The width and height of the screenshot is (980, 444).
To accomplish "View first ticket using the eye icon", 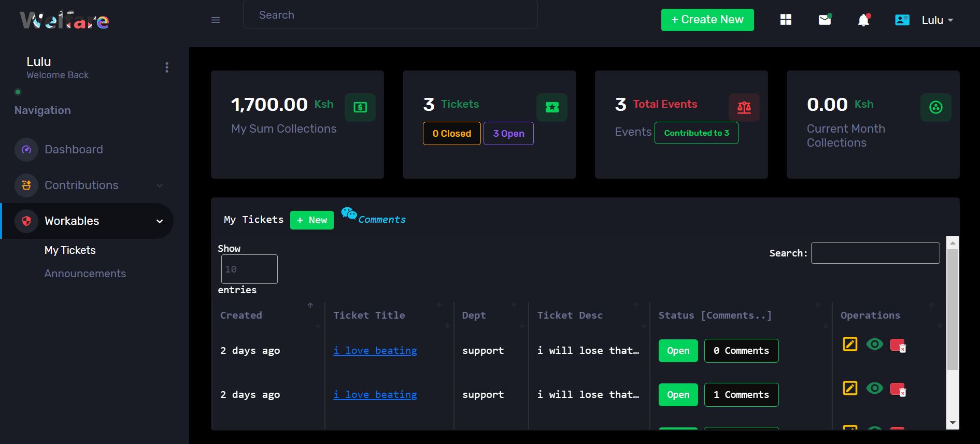I will click(874, 344).
